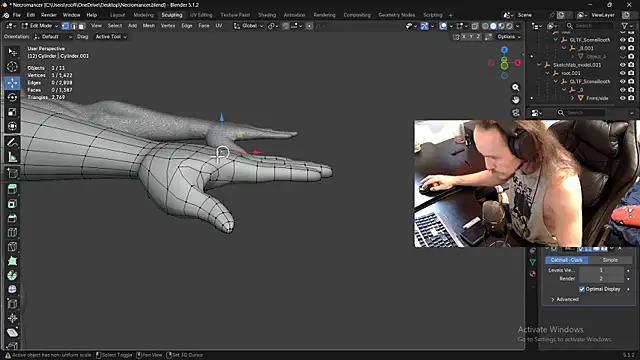
Task: Select the Bevel tool
Action: [x=12, y=218]
